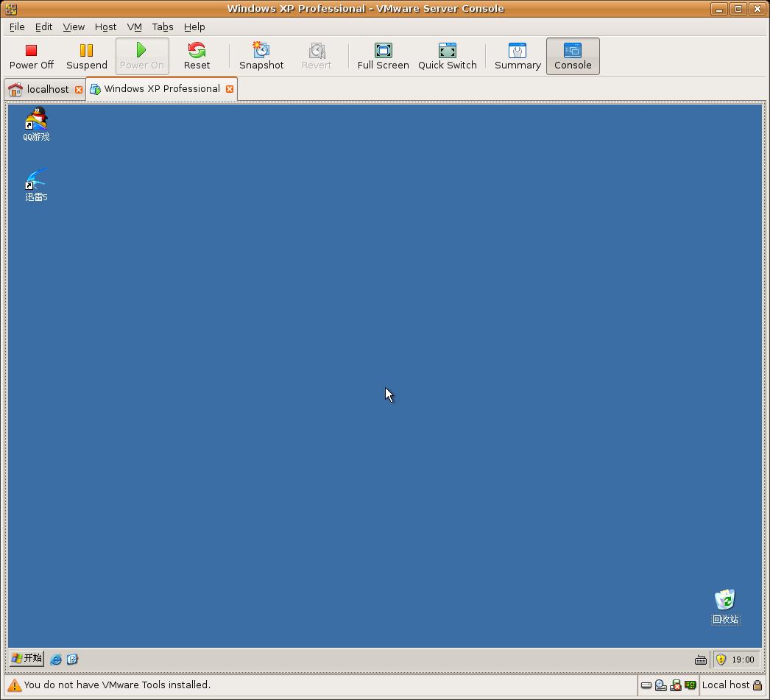Image resolution: width=770 pixels, height=700 pixels.
Task: Click the Reset toolbar icon
Action: [197, 57]
